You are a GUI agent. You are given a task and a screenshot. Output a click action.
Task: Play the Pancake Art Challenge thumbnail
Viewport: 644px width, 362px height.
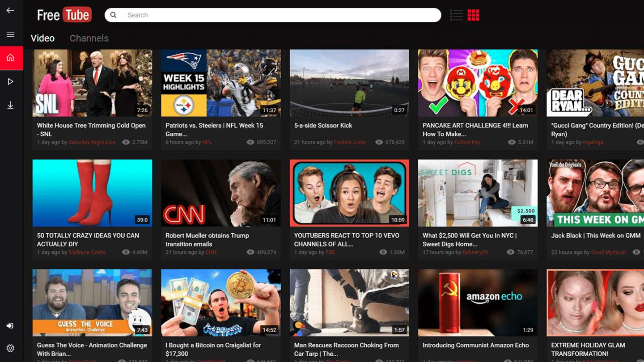coord(478,83)
